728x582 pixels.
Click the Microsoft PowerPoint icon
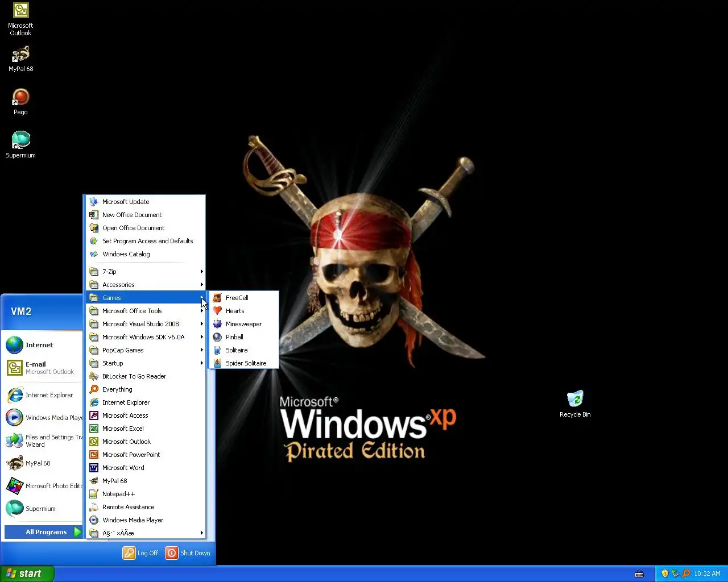(94, 455)
